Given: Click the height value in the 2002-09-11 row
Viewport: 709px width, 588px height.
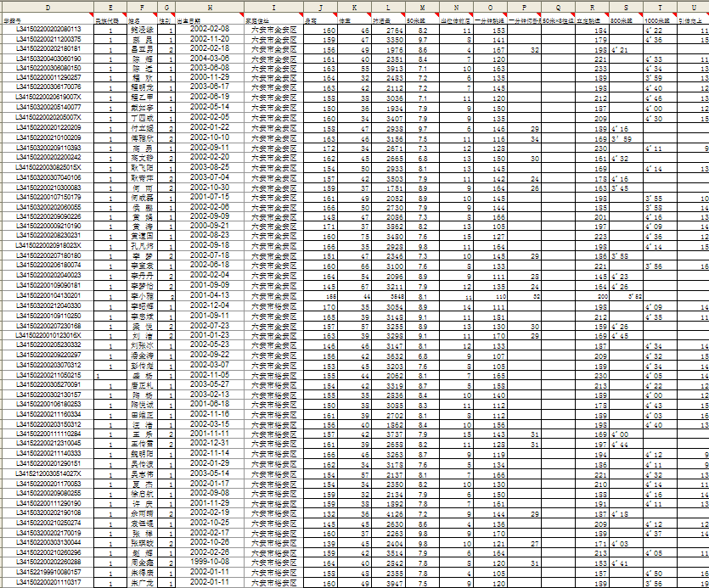Looking at the screenshot, I should point(321,148).
